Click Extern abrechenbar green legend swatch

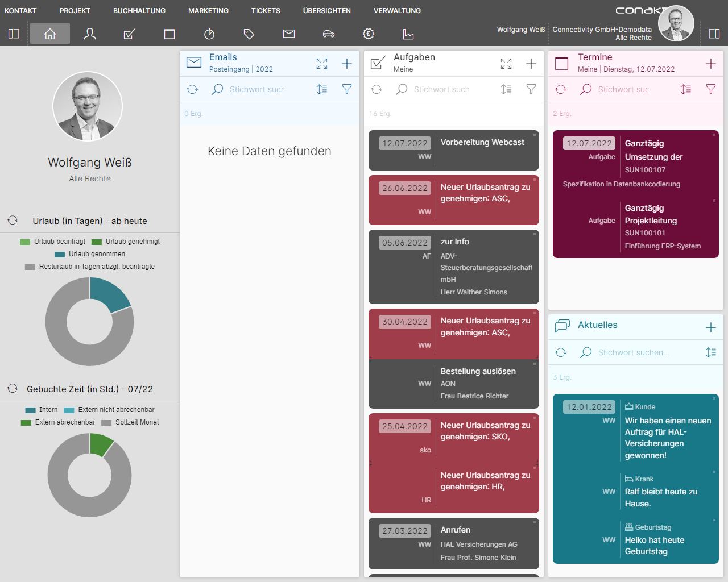[x=26, y=423]
